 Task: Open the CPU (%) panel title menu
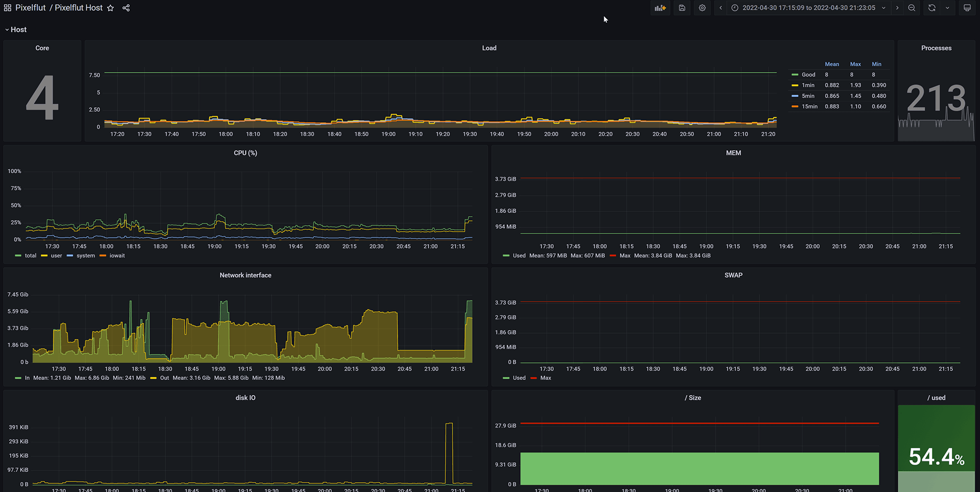(246, 153)
